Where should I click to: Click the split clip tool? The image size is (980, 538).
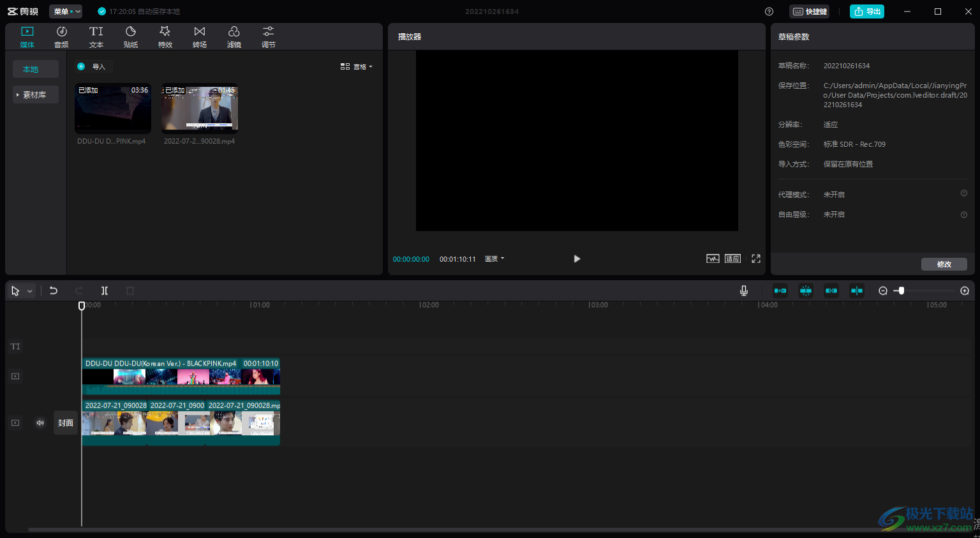105,290
